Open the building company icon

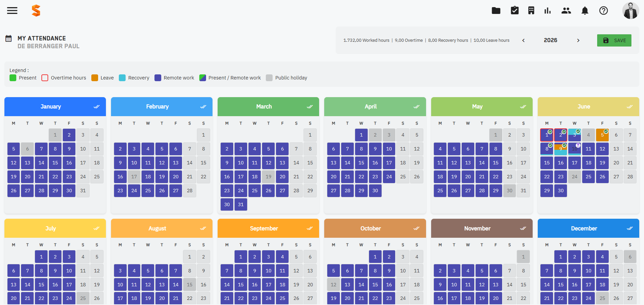point(531,11)
